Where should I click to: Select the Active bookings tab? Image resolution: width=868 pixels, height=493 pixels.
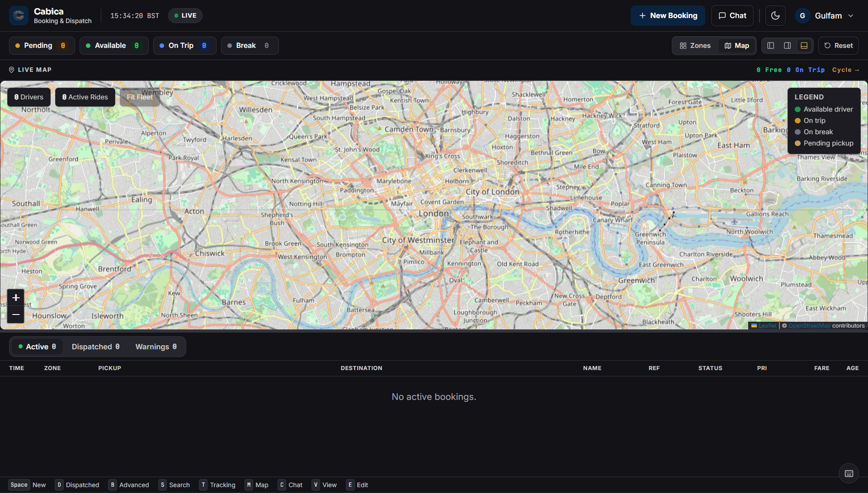pos(37,347)
